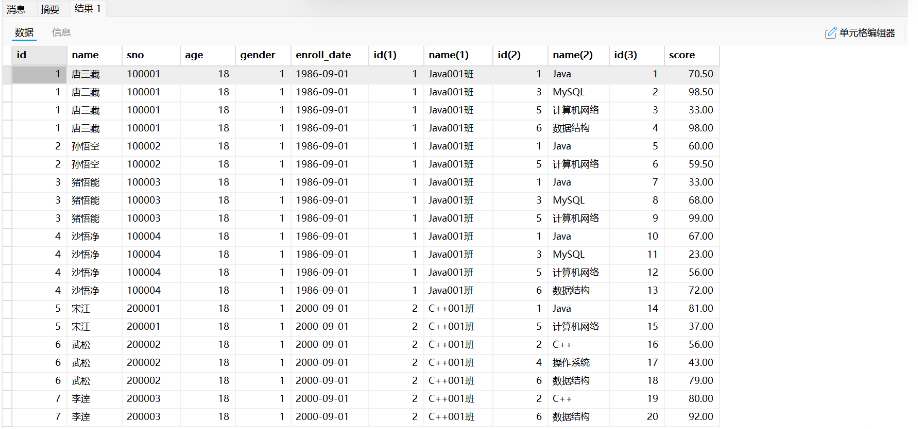This screenshot has width=918, height=429.
Task: Click the id(3) column header
Action: pyautogui.click(x=625, y=54)
